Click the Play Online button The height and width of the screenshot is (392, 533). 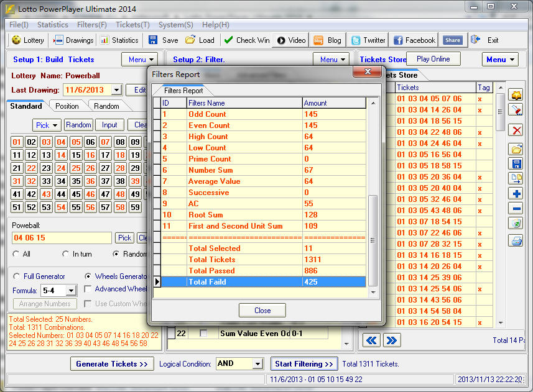[x=433, y=59]
